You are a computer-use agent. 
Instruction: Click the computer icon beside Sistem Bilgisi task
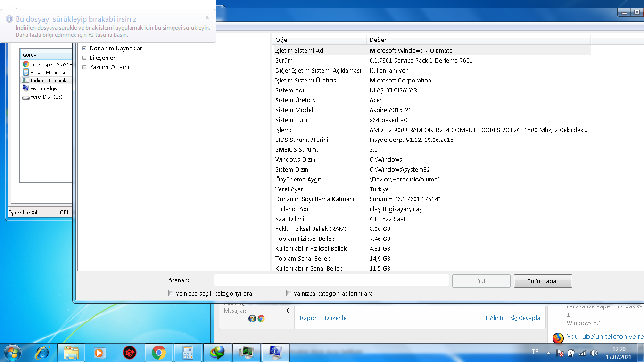(x=26, y=89)
